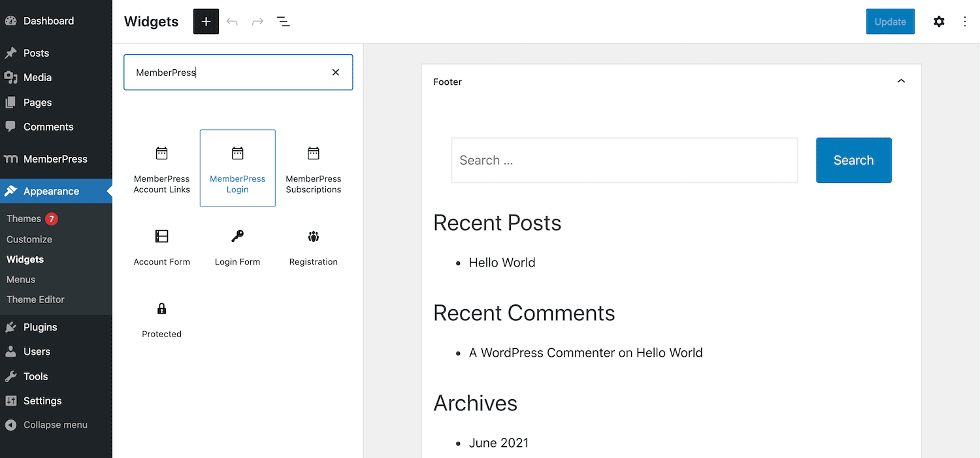Open the list view icon
The width and height of the screenshot is (980, 458).
284,22
